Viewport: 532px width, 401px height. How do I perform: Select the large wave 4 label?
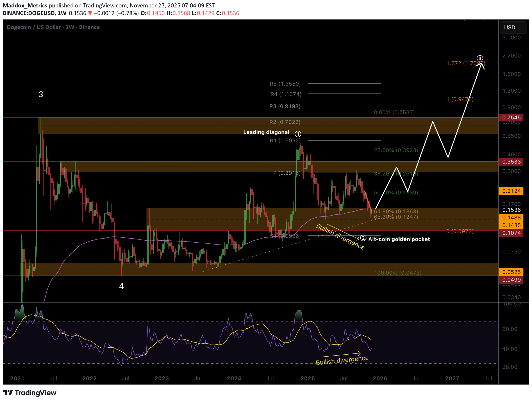coord(121,286)
